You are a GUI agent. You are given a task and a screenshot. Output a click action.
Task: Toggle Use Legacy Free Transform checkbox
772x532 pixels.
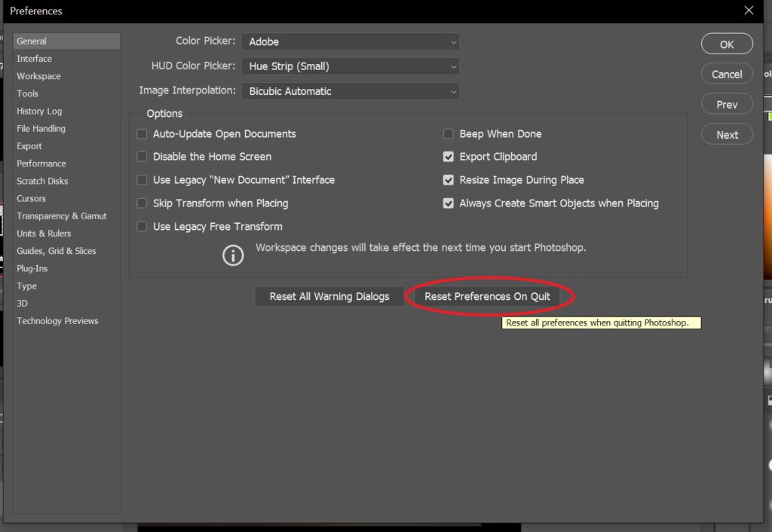[142, 227]
